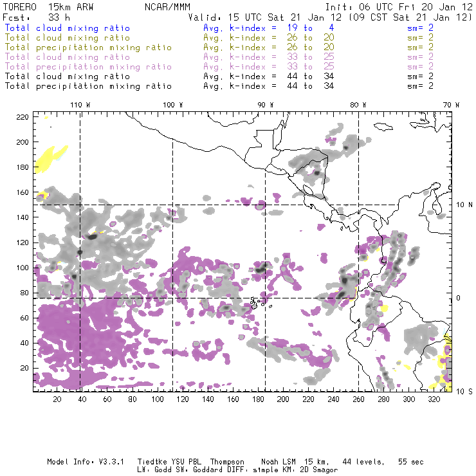The height and width of the screenshot is (476, 476).
Task: Click the '80' label on the vertical axis
Action: 24,293
